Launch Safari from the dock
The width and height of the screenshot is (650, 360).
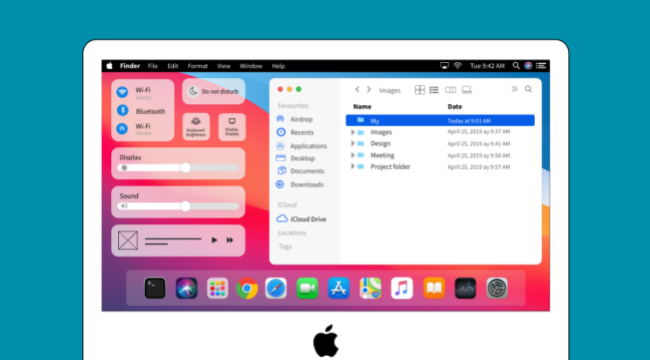tap(276, 288)
